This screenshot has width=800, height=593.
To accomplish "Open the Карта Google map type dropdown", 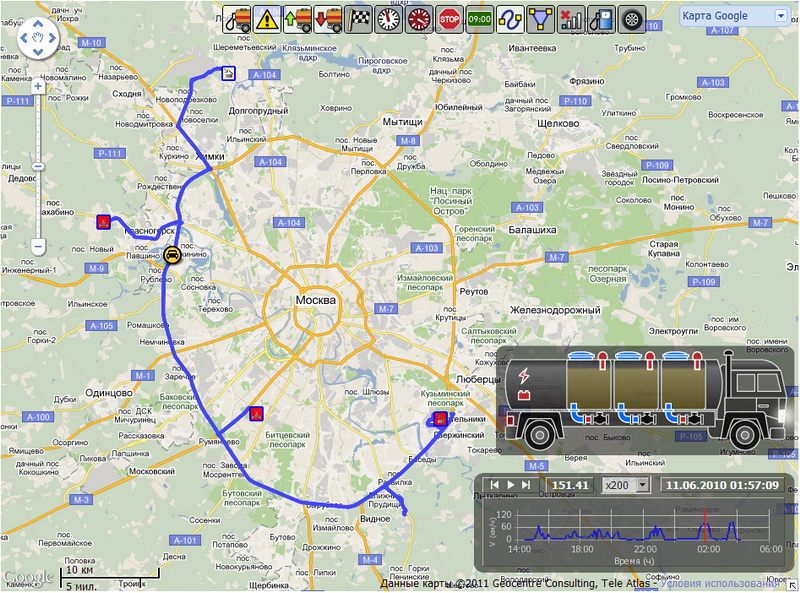I will coord(735,16).
